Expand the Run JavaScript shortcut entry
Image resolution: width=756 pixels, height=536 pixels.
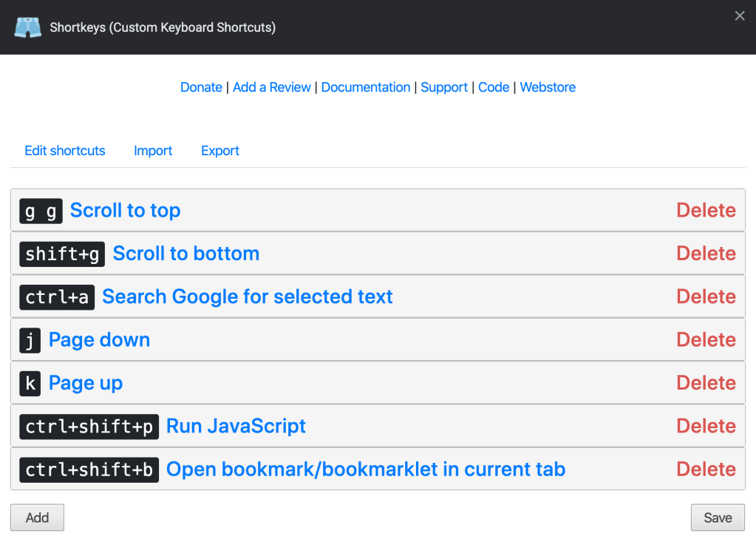point(236,427)
